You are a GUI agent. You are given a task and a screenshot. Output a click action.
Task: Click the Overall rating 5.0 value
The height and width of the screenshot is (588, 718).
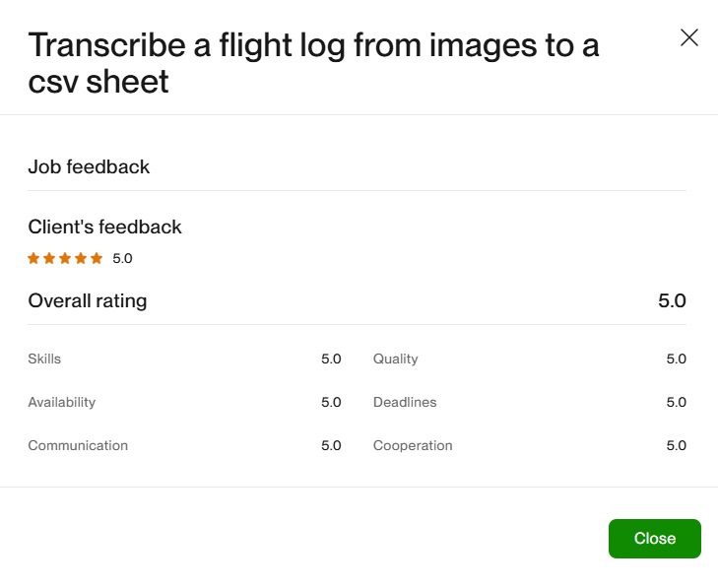click(x=672, y=300)
